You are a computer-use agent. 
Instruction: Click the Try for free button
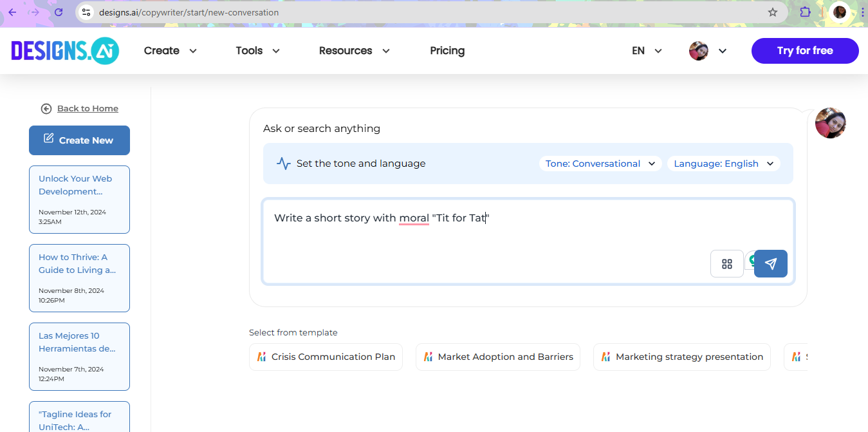[x=804, y=50]
